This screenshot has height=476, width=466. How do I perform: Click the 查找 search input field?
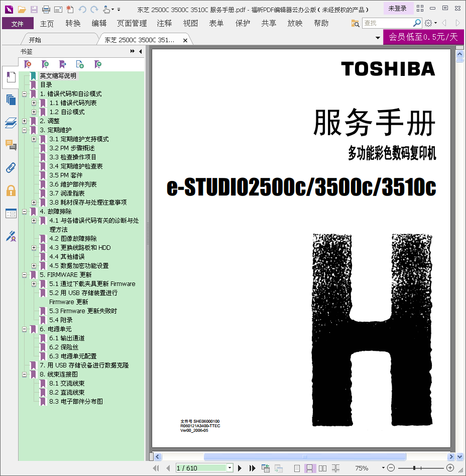pyautogui.click(x=387, y=23)
